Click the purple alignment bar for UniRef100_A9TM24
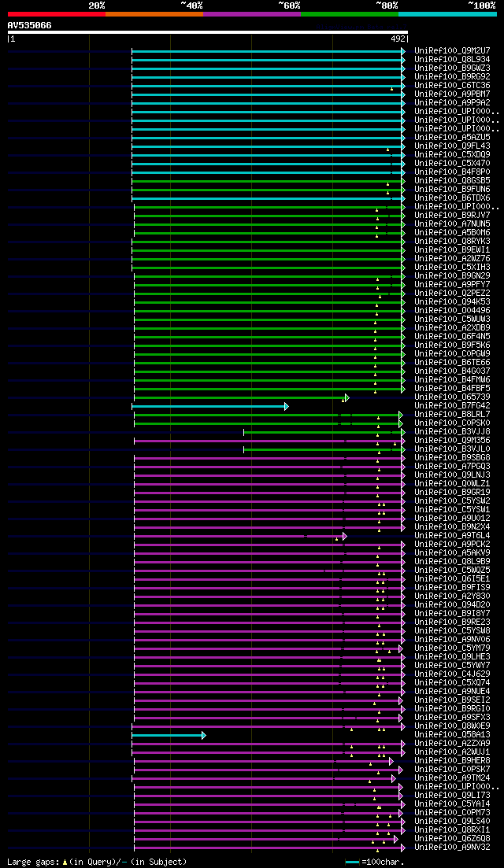Image resolution: width=504 pixels, height=868 pixels. point(264,778)
